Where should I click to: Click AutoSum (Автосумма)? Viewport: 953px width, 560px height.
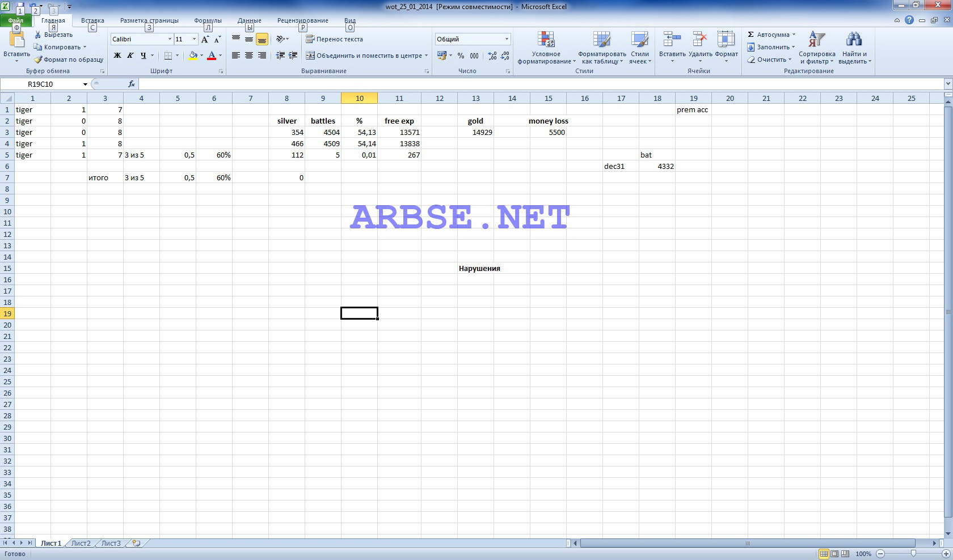click(x=770, y=35)
